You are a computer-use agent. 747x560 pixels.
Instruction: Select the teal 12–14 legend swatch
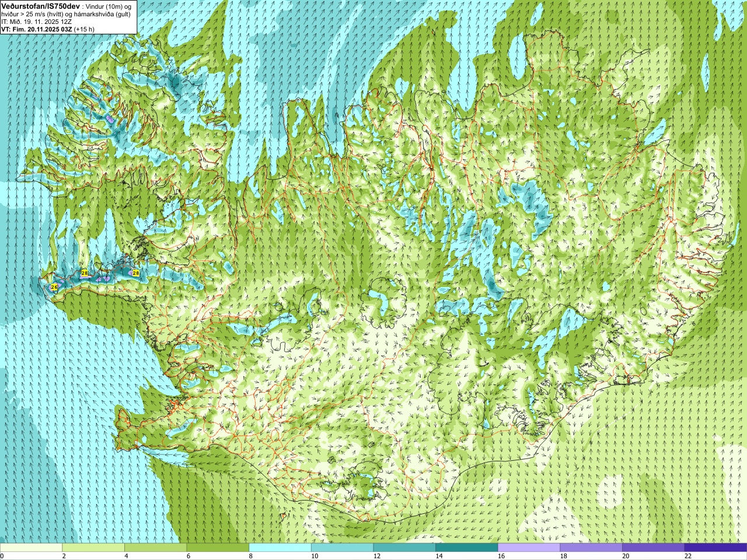[x=404, y=548]
